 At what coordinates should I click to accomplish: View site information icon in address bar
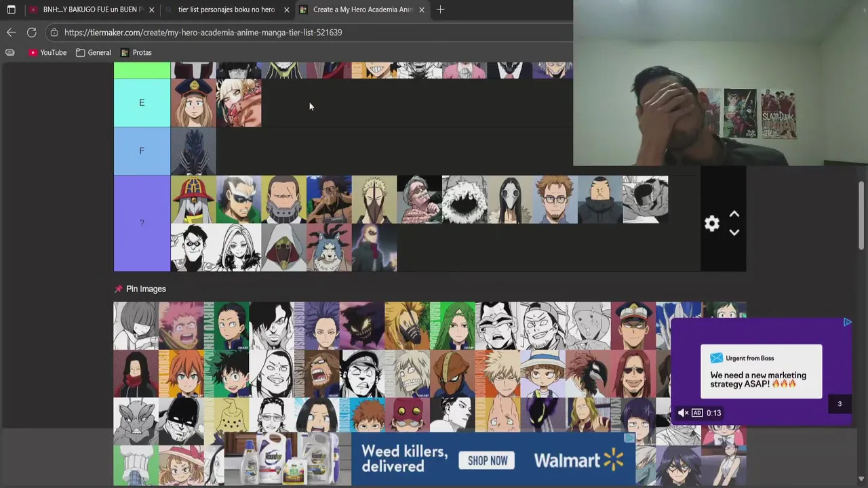(x=54, y=32)
